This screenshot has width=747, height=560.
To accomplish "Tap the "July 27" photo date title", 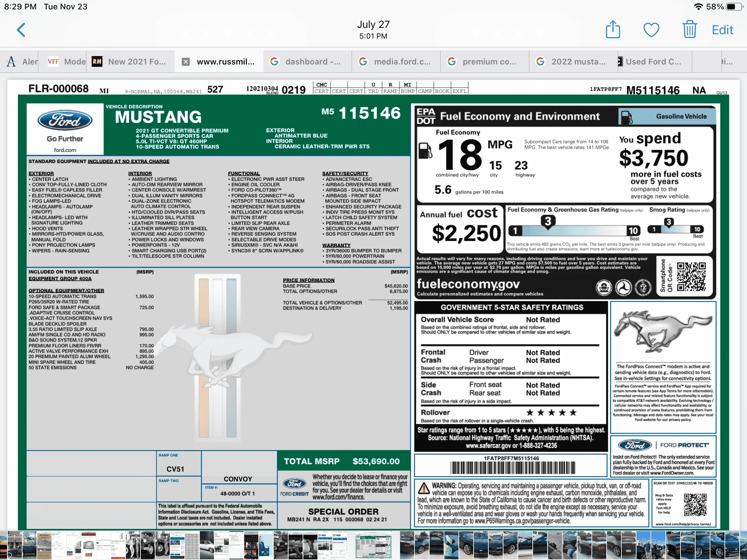I will [x=373, y=24].
